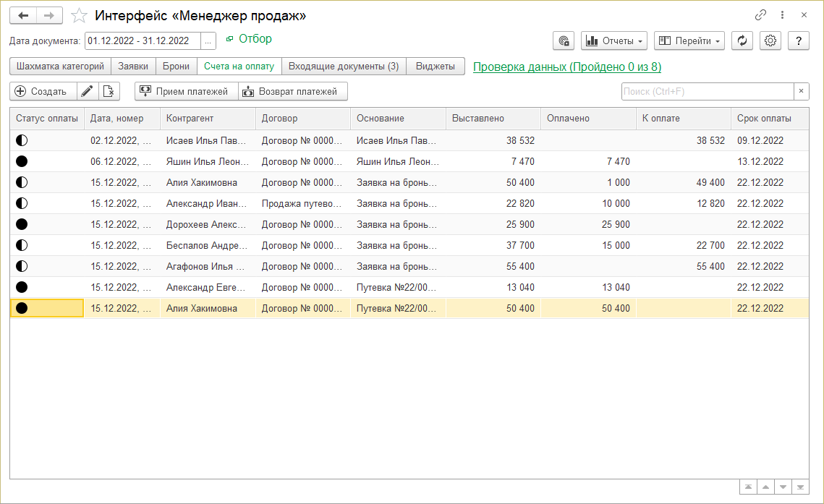Open date period picker ellipsis button
This screenshot has width=824, height=504.
[208, 41]
